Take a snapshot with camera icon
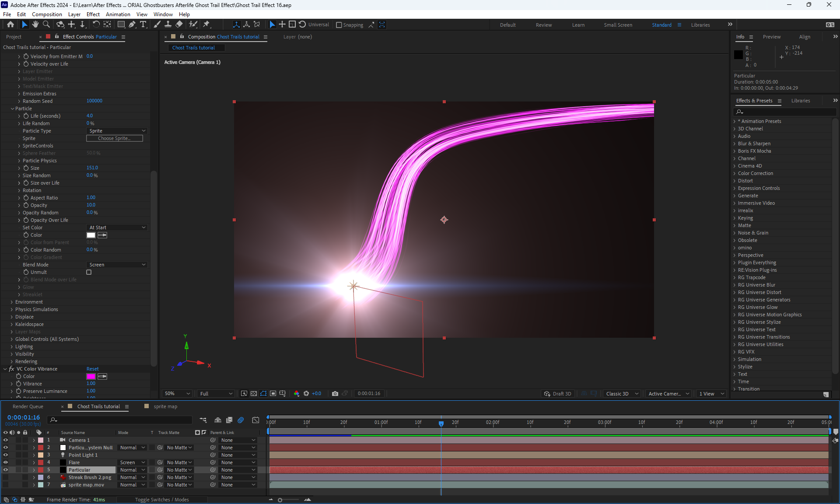This screenshot has height=504, width=840. coord(335,393)
